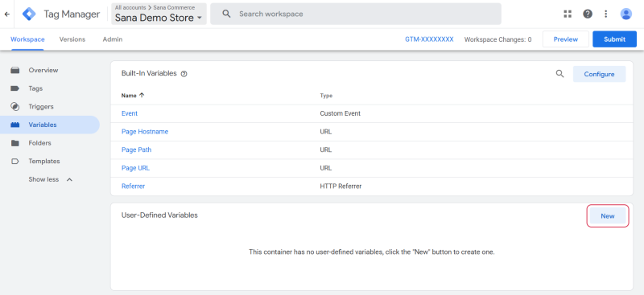Click the back arrow icon
Image resolution: width=644 pixels, height=295 pixels.
point(6,14)
